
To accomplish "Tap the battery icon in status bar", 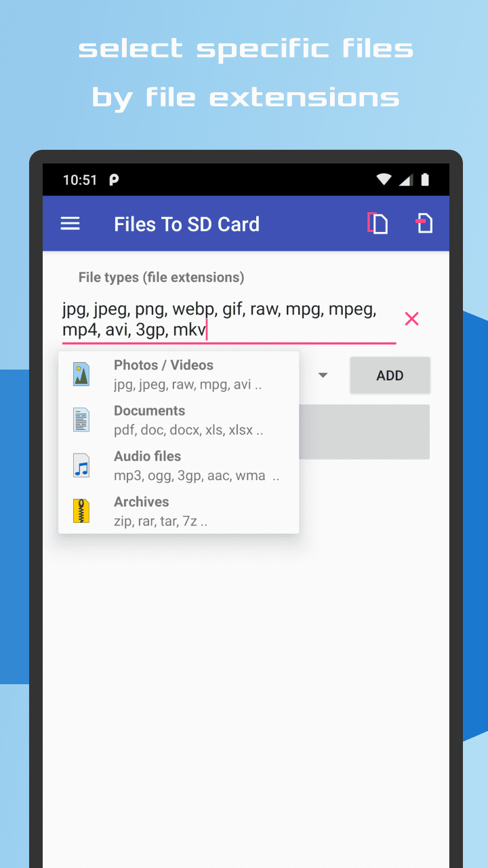I will click(x=425, y=180).
